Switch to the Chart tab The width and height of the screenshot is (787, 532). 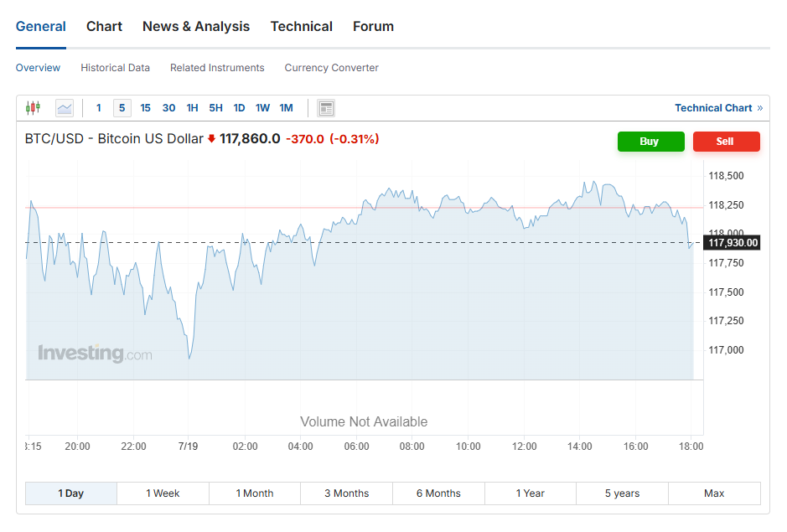coord(104,27)
